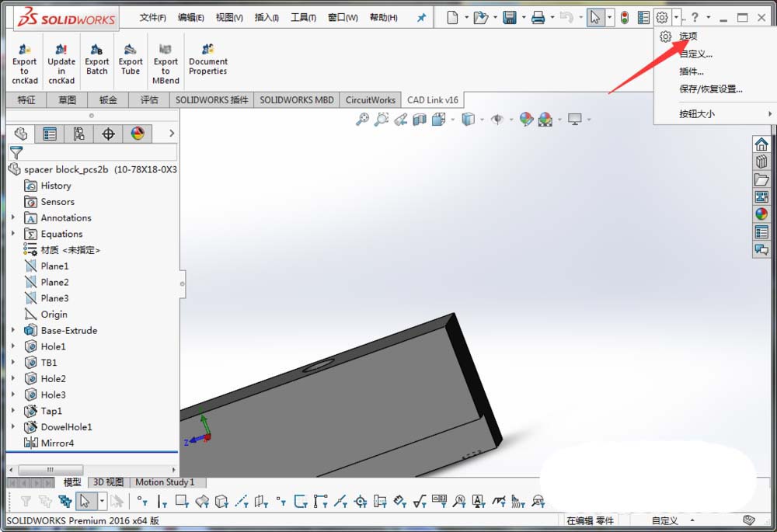Expand the Hole1 feature
The height and width of the screenshot is (532, 777).
pyautogui.click(x=13, y=346)
